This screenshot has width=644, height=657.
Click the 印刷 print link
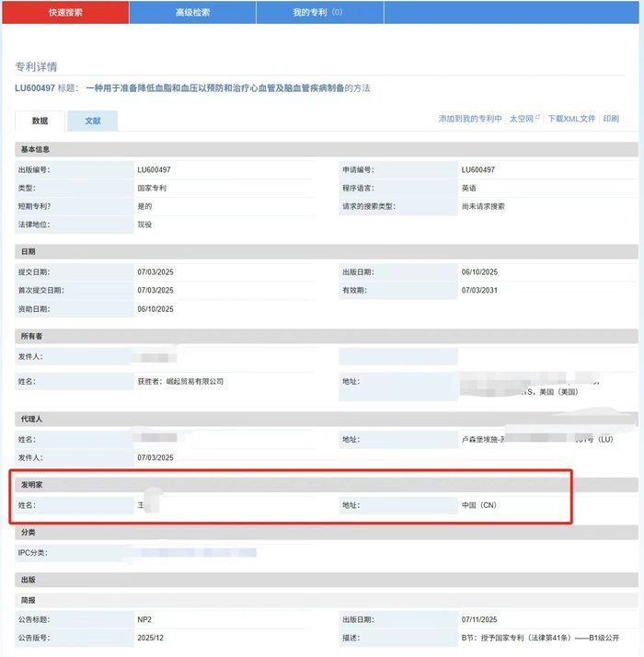tap(611, 119)
